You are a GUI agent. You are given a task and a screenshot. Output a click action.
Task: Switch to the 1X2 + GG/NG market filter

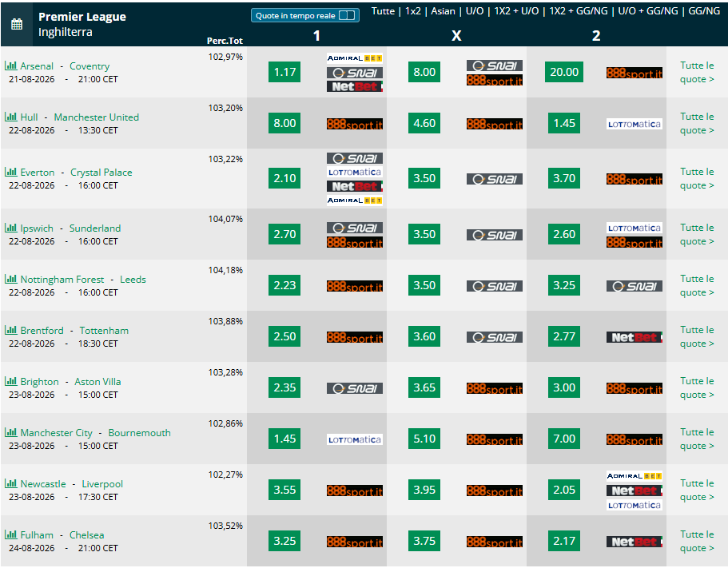[579, 10]
